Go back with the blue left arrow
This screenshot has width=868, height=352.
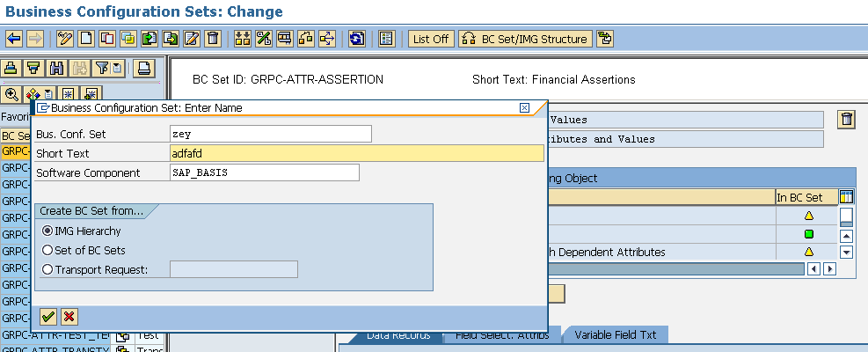click(x=14, y=39)
